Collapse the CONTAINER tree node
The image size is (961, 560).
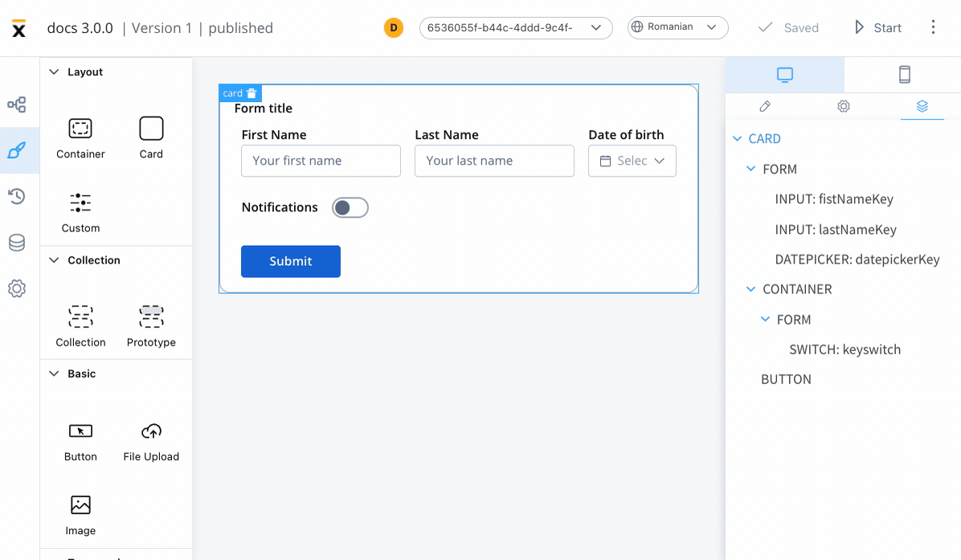(x=750, y=289)
